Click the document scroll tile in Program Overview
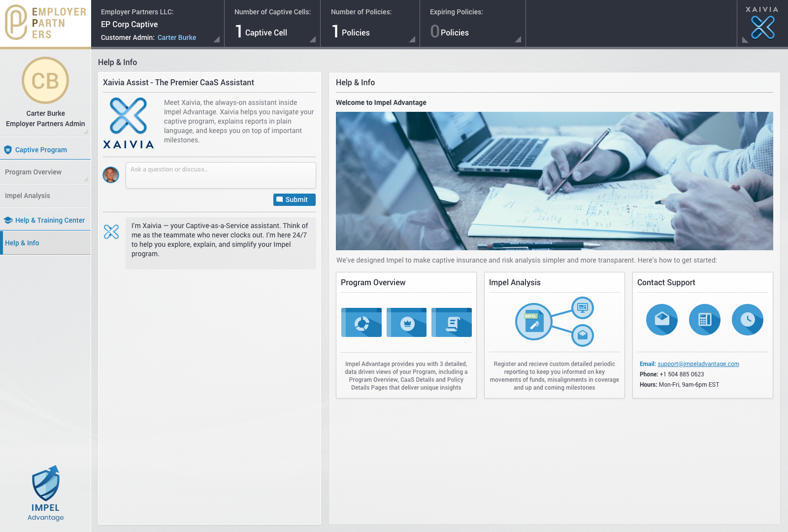 pyautogui.click(x=452, y=323)
